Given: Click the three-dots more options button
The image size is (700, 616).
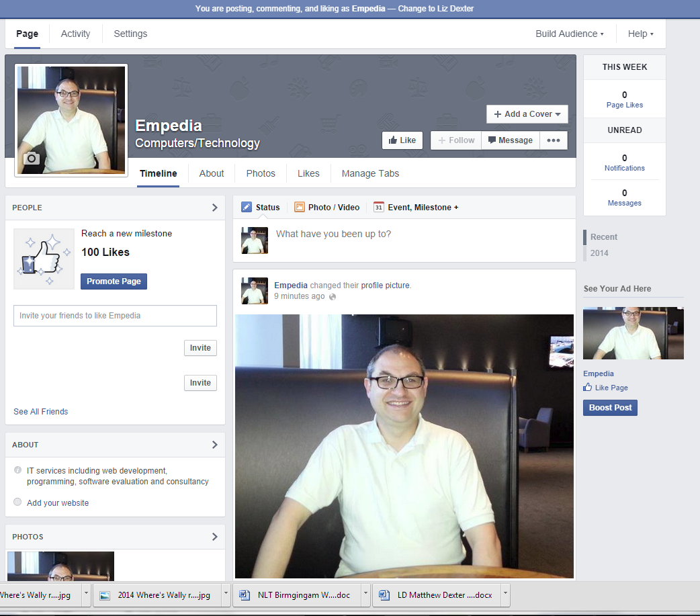Looking at the screenshot, I should [x=554, y=140].
